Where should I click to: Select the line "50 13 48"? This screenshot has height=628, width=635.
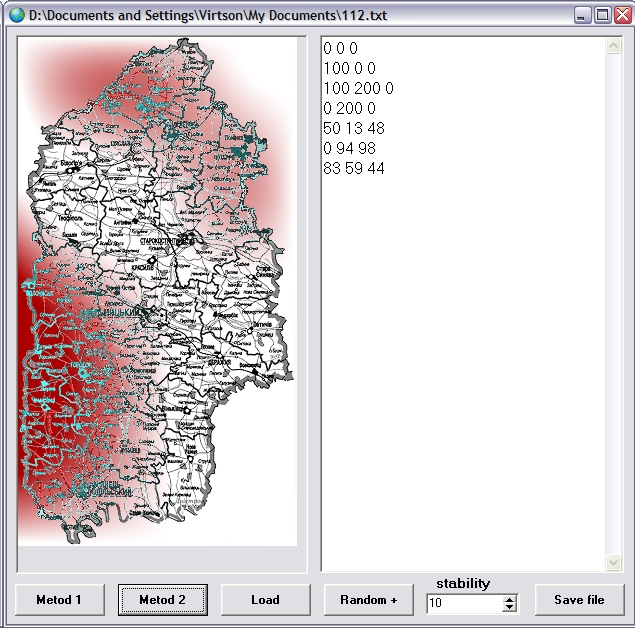click(354, 128)
